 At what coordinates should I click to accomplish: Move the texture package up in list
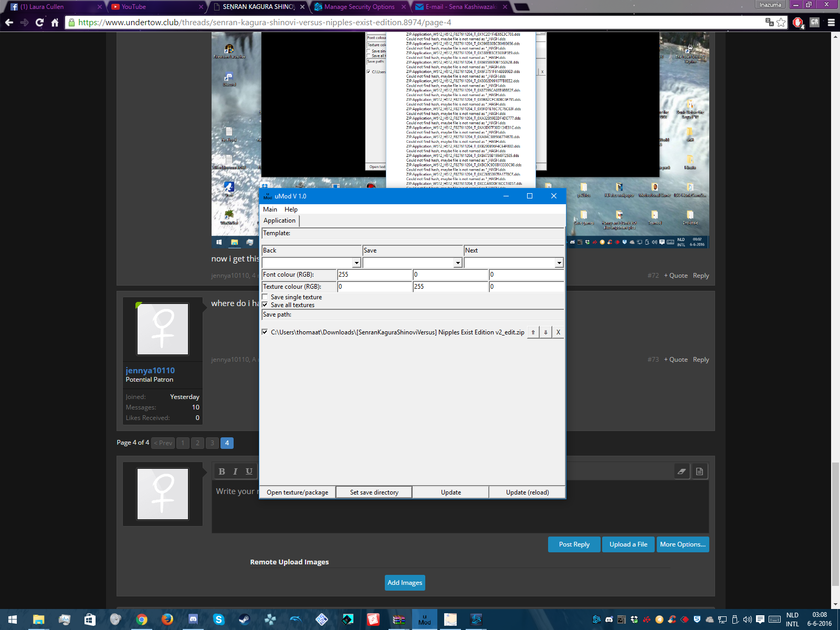tap(533, 332)
